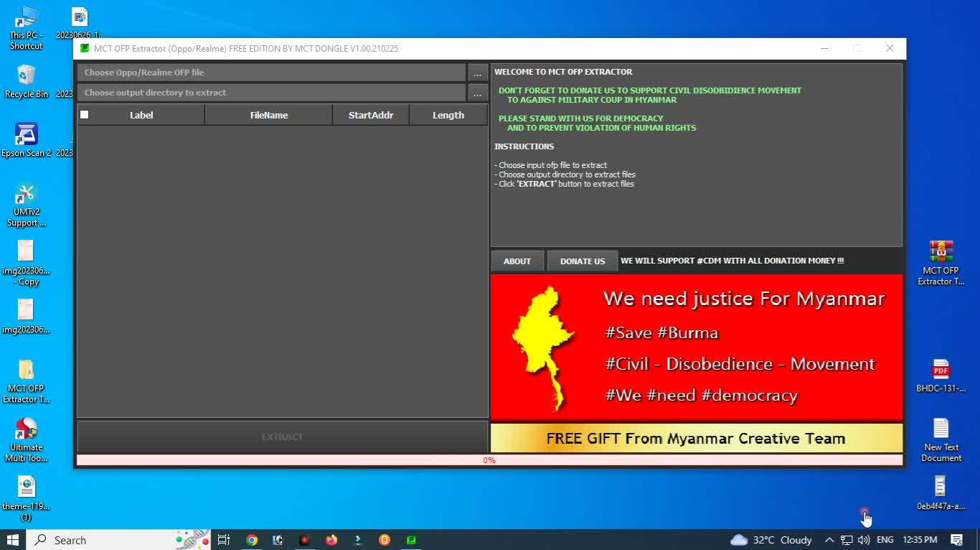This screenshot has height=550, width=980.
Task: Click the orange round taskbar app icon
Action: [385, 540]
